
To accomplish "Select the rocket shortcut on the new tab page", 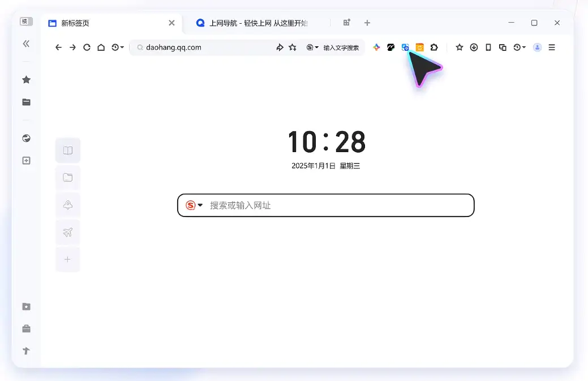I will tap(68, 205).
